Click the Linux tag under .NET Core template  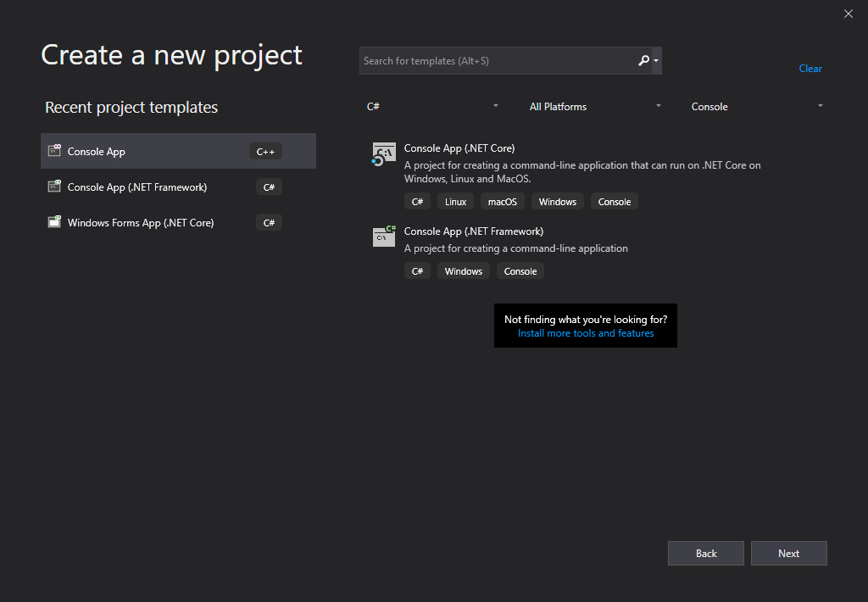pos(456,202)
